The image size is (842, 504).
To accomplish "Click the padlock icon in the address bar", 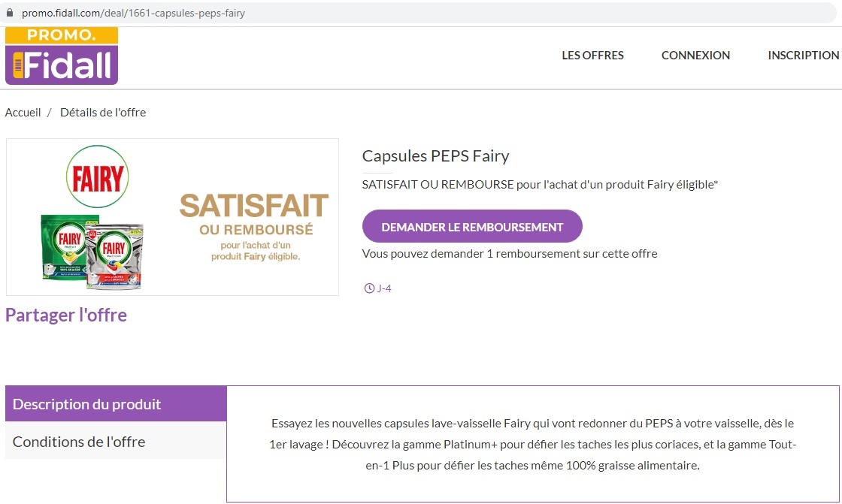I will click(x=10, y=13).
